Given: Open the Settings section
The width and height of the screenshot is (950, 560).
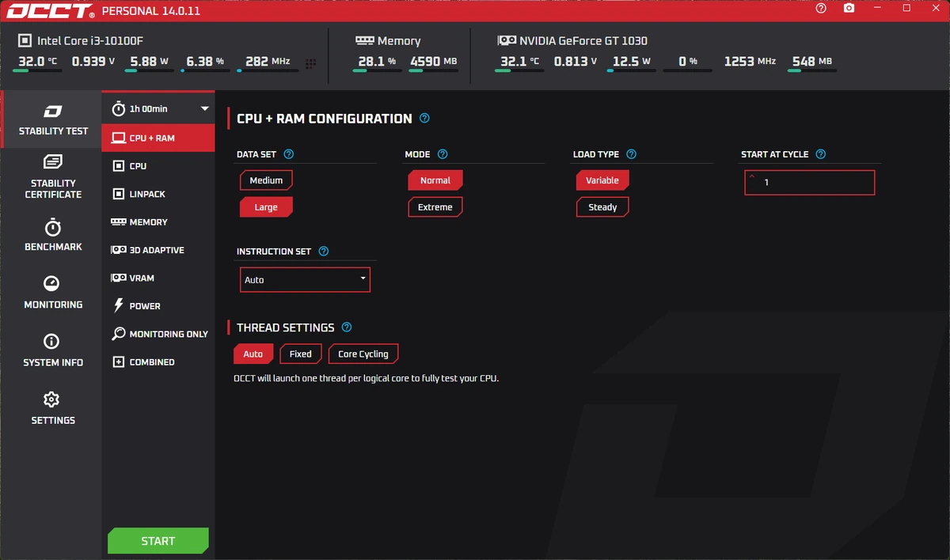Looking at the screenshot, I should click(x=53, y=408).
